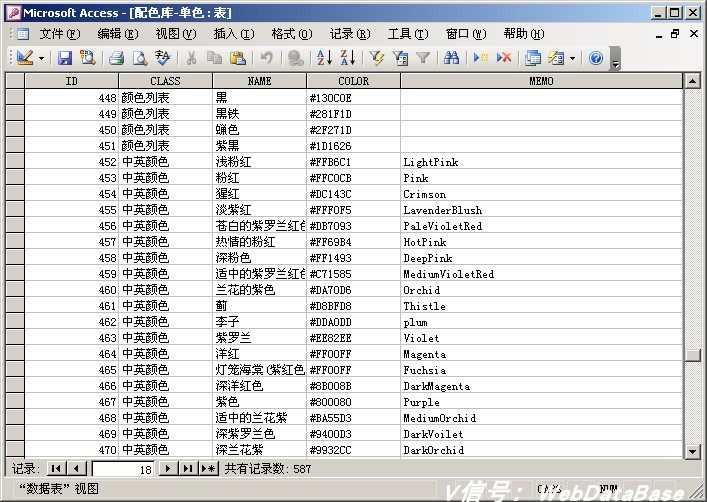The image size is (707, 502).
Task: Click Sort Ascending A-Z icon
Action: click(324, 58)
